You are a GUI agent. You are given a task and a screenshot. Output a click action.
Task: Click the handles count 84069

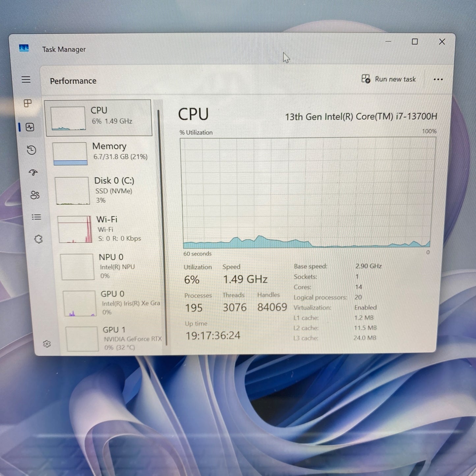[x=272, y=307]
